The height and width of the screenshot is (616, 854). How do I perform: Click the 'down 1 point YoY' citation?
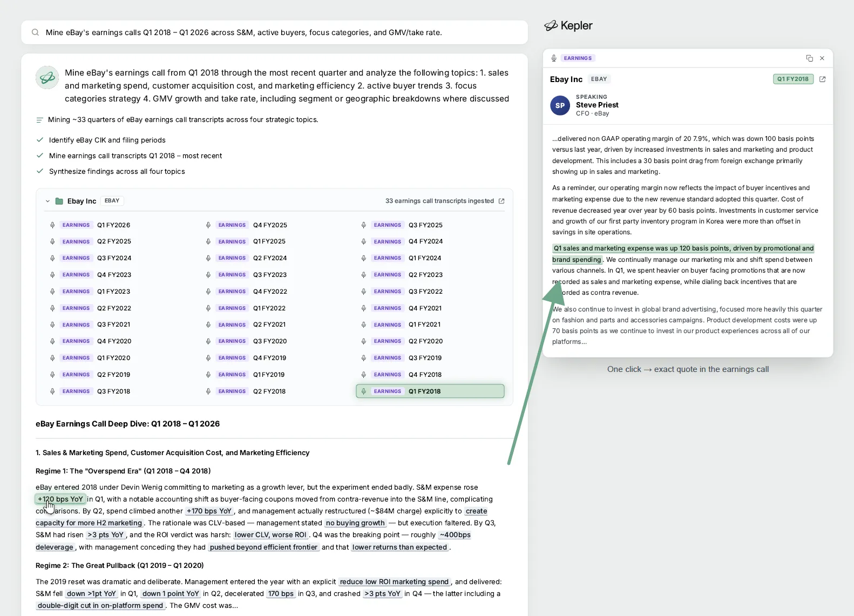pyautogui.click(x=171, y=594)
